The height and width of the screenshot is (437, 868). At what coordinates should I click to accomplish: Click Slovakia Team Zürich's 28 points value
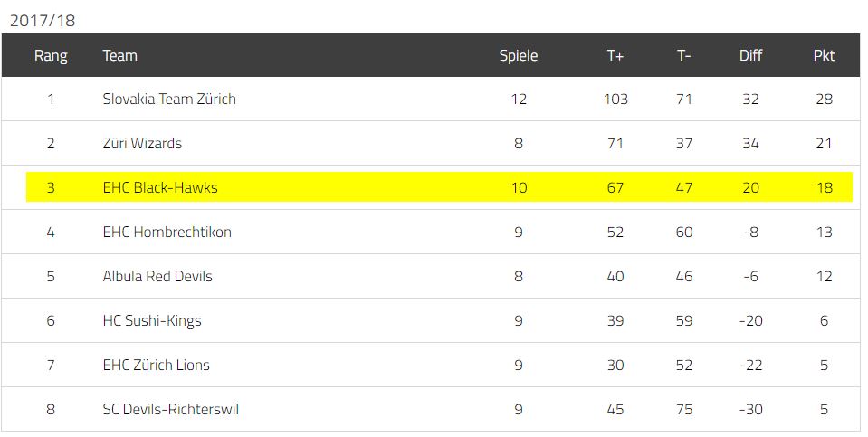tap(824, 99)
